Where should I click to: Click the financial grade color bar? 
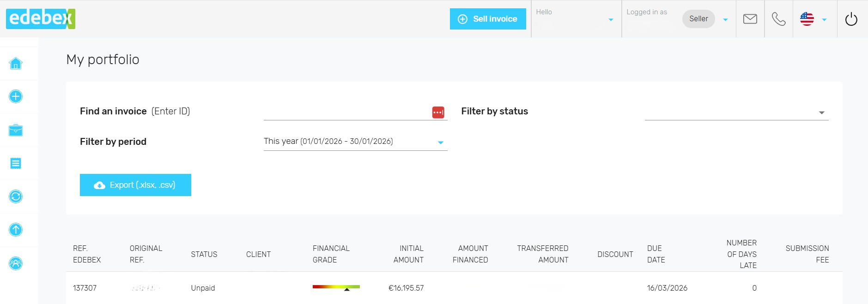336,287
